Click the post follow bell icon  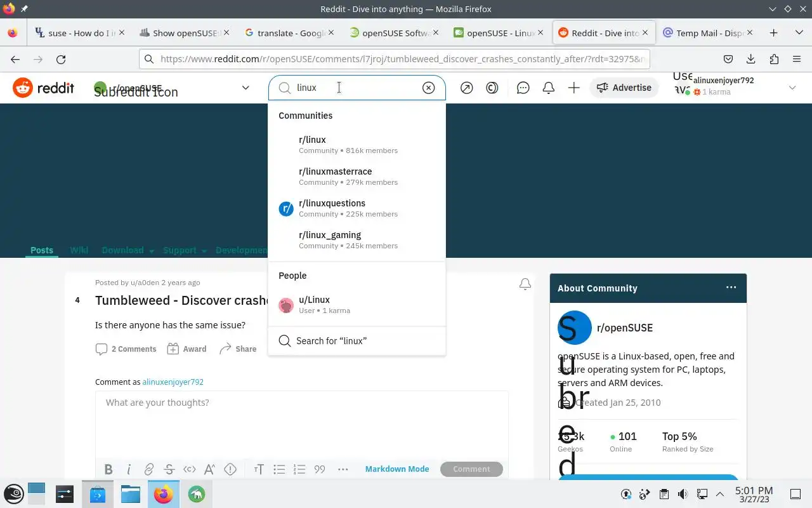pyautogui.click(x=525, y=284)
